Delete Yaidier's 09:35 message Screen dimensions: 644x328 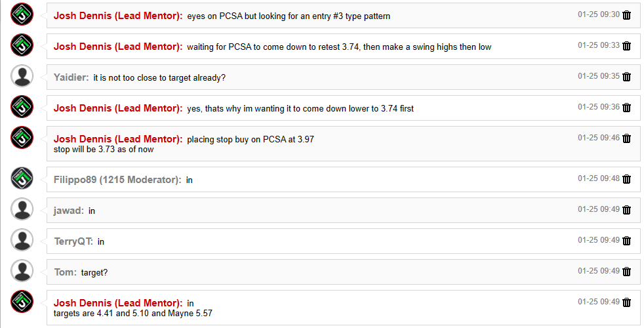626,77
